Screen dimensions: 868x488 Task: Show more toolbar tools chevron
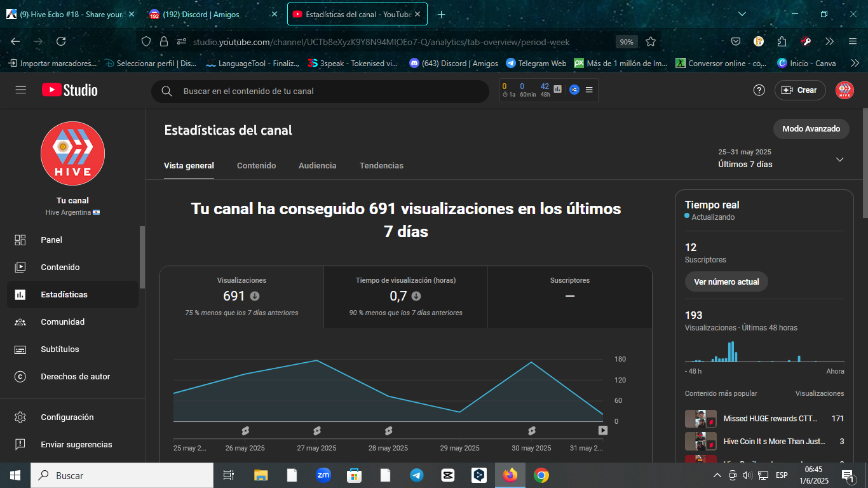[x=830, y=41]
